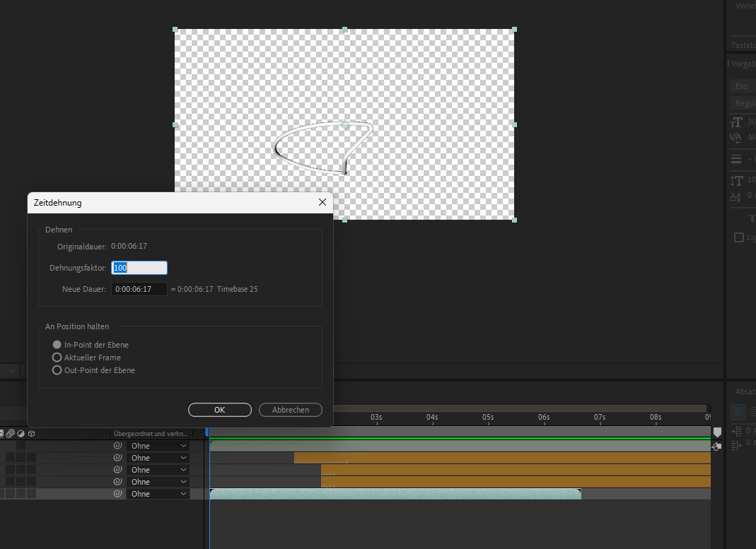Click the Neue Dauer timecode field
Screen dimensions: 756x549
pos(139,289)
